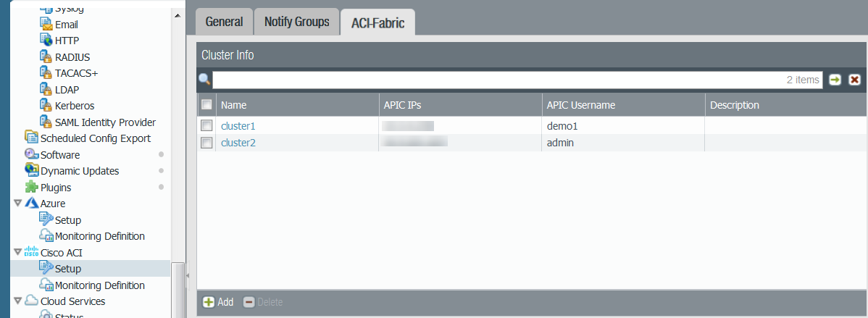Click the '2 items' count text
This screenshot has width=868, height=318.
pos(803,80)
